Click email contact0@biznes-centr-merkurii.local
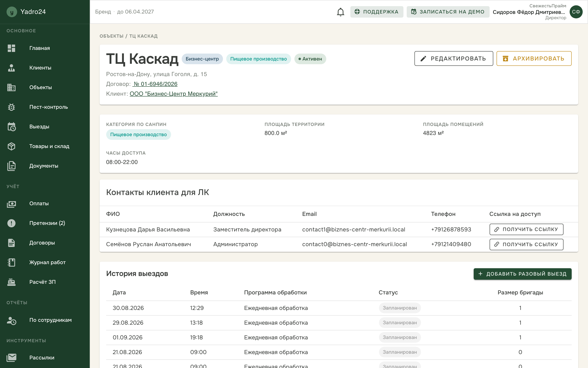The height and width of the screenshot is (368, 588). click(x=354, y=244)
